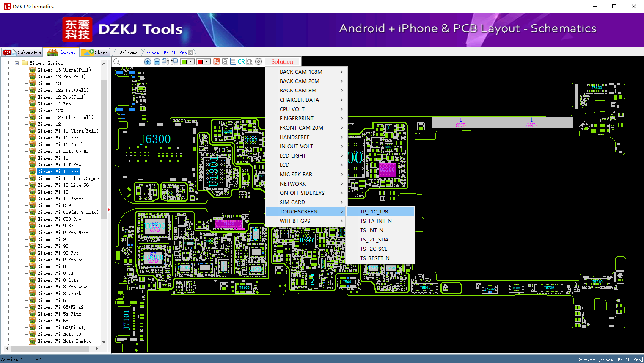Viewport: 644px width, 363px height.
Task: Click the magnifier search icon
Action: tap(117, 62)
